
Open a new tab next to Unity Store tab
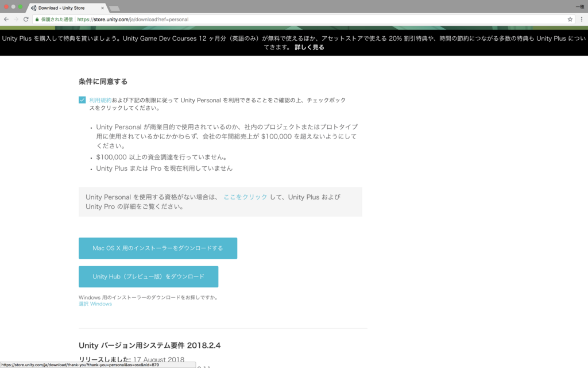(114, 8)
